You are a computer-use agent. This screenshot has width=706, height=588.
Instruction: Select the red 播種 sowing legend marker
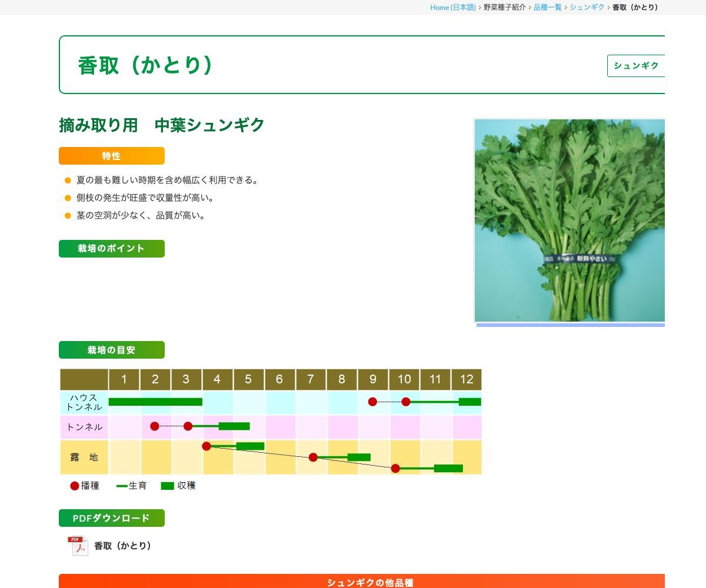point(74,486)
